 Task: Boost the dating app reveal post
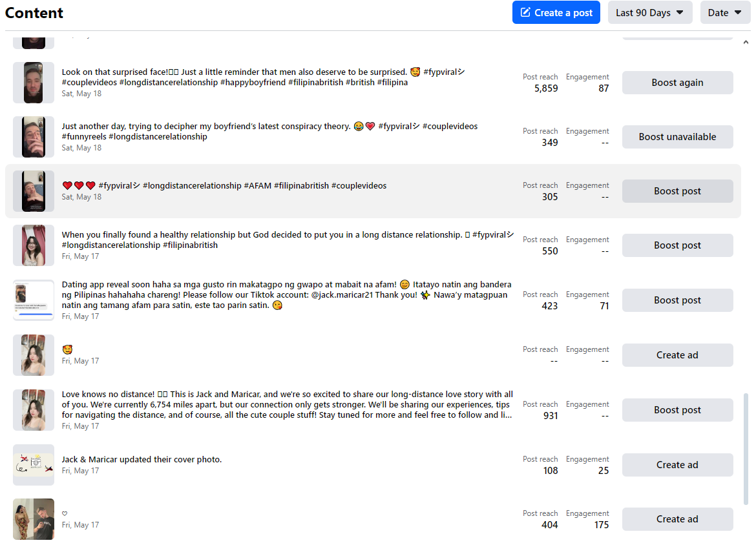point(677,300)
